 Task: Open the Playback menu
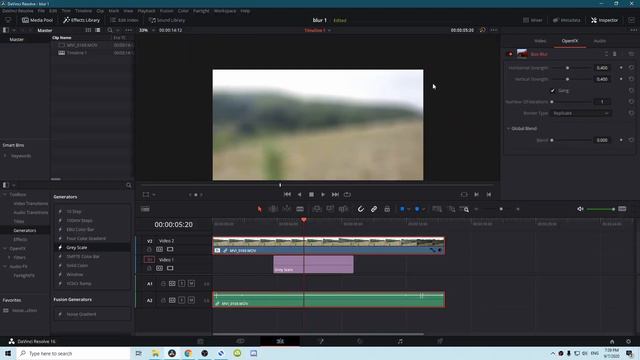tap(146, 11)
